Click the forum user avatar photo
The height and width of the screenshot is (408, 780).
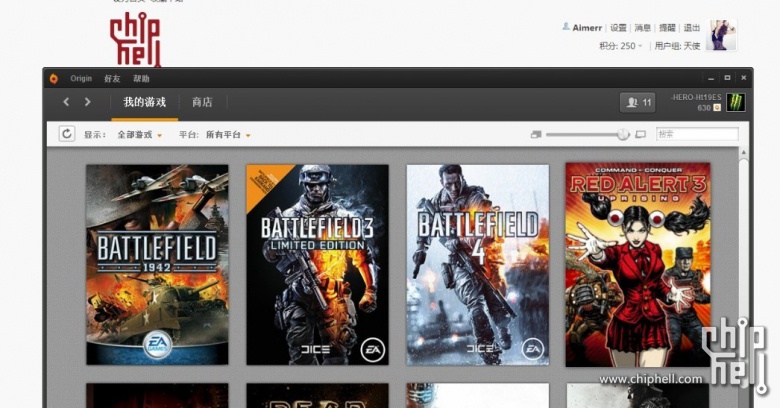pos(721,35)
